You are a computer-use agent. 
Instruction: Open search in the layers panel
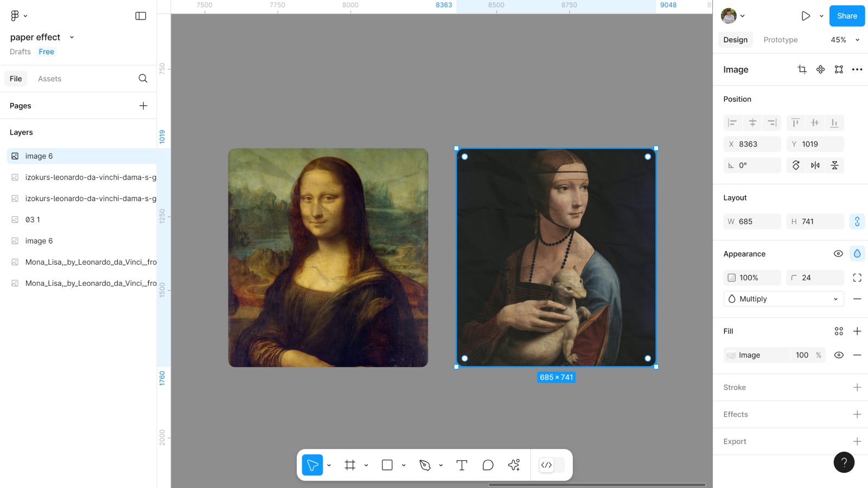coord(143,79)
